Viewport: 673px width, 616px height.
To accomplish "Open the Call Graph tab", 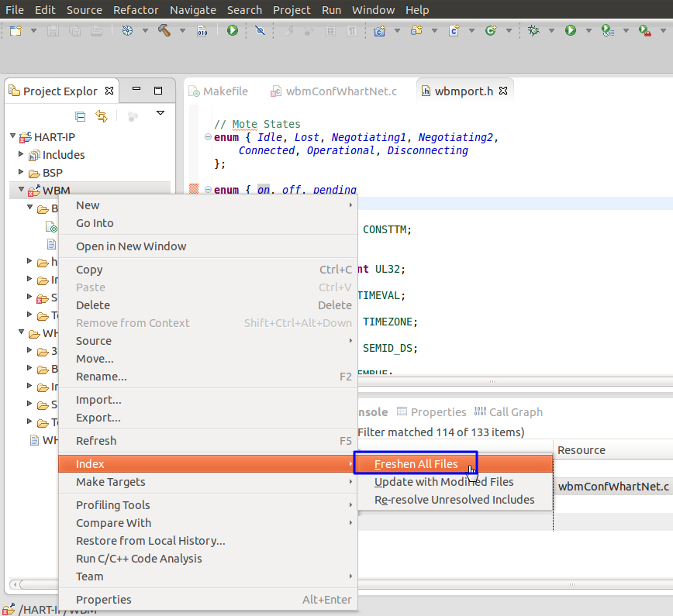I will click(515, 412).
